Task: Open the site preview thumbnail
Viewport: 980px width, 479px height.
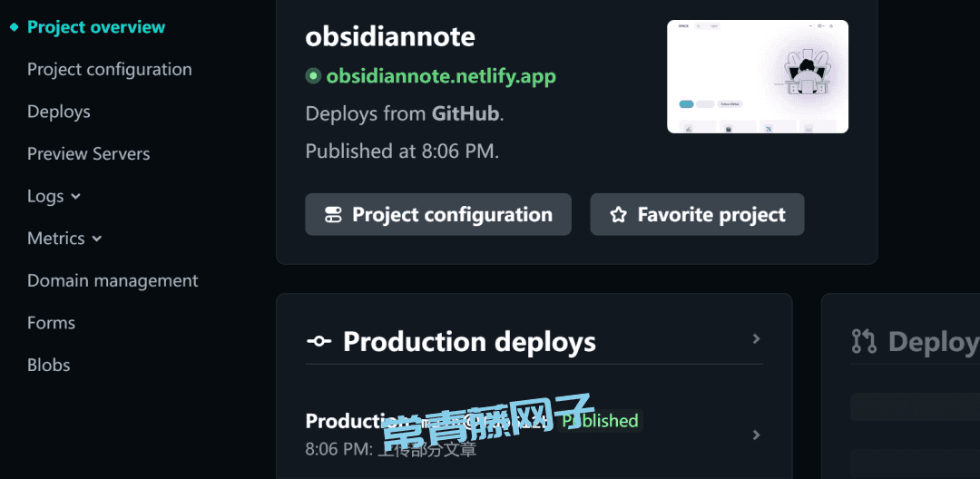Action: point(758,76)
